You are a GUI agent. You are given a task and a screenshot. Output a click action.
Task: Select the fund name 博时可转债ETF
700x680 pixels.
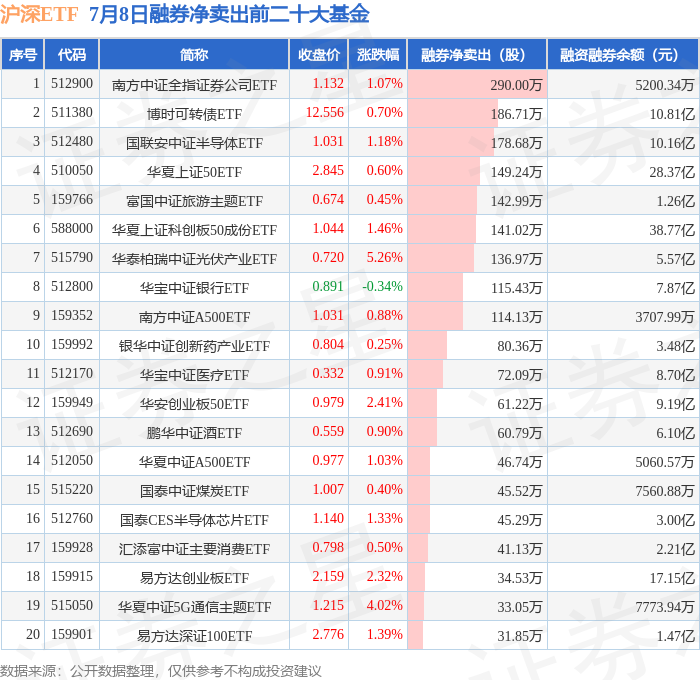194,114
